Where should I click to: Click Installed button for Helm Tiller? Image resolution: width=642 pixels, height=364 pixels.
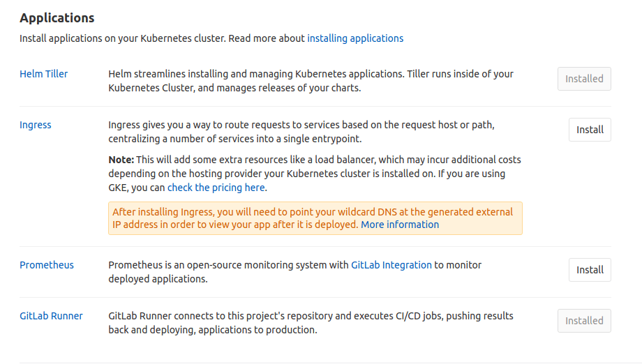(584, 79)
